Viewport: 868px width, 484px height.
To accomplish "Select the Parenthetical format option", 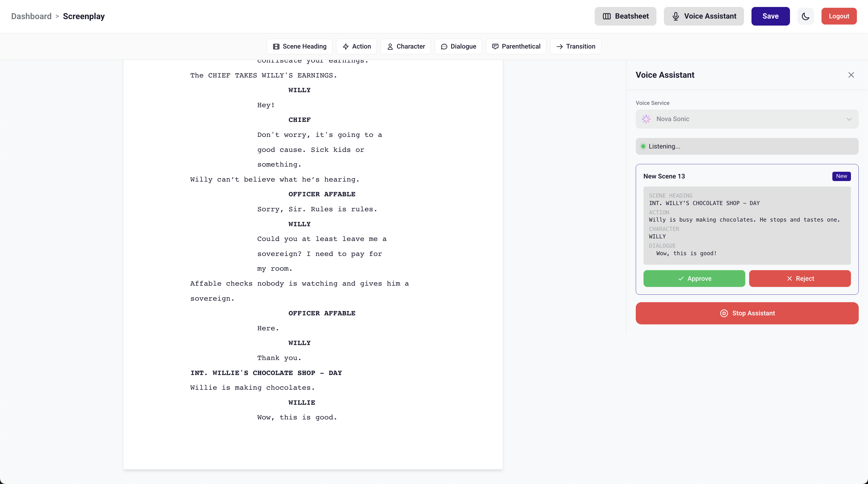I will pyautogui.click(x=516, y=46).
